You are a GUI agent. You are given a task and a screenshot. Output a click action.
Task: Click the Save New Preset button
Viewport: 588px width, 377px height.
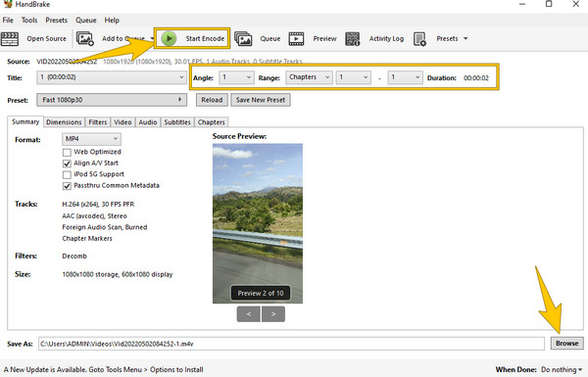pos(261,100)
